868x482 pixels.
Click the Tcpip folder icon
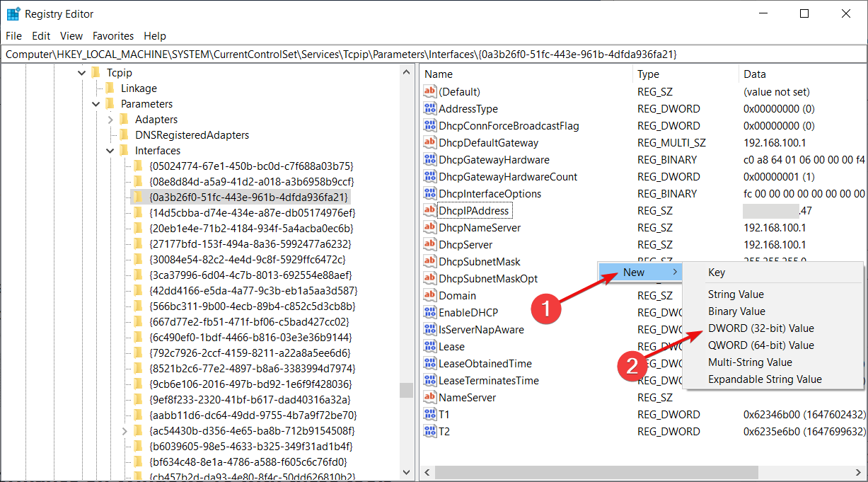pyautogui.click(x=96, y=72)
